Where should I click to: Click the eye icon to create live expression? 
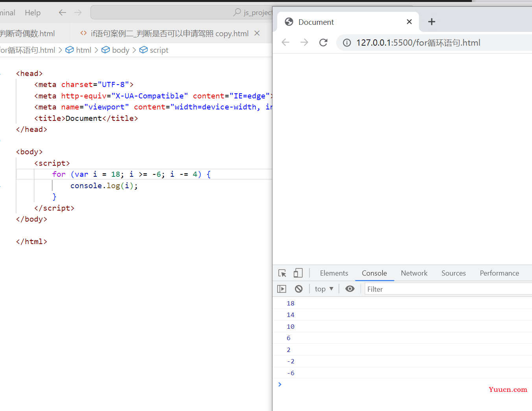[350, 289]
